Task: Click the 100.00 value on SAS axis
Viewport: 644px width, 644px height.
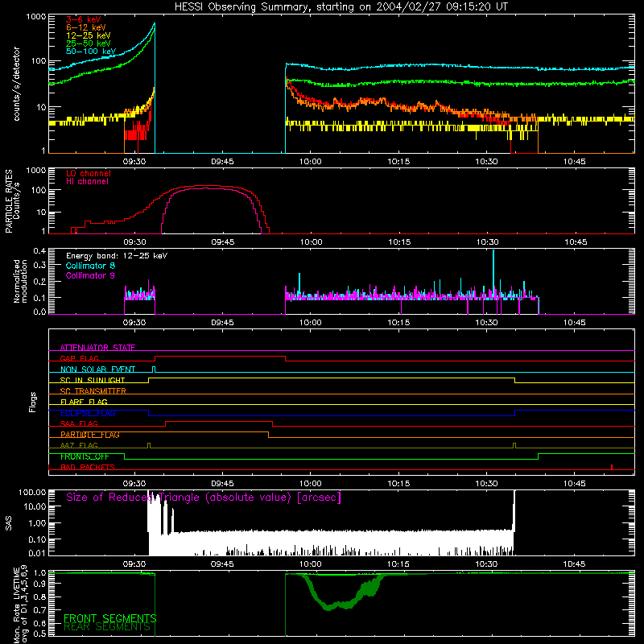Action: 32,492
